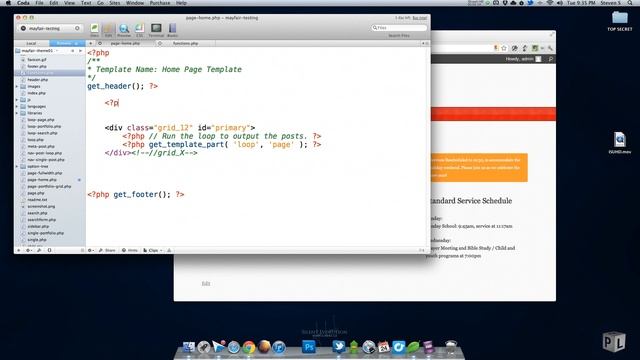Select loop-portfolio.php in file list

pos(44,127)
